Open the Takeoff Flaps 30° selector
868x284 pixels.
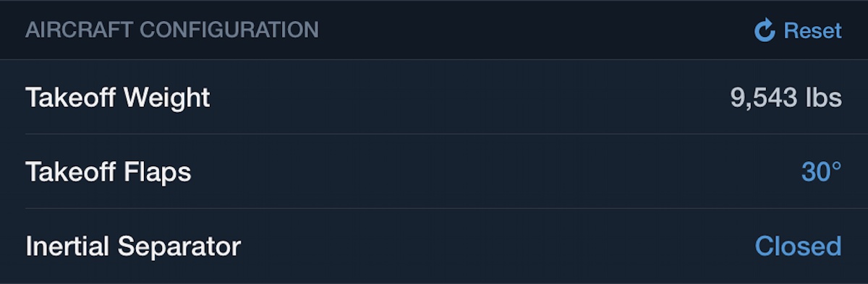[x=822, y=172]
